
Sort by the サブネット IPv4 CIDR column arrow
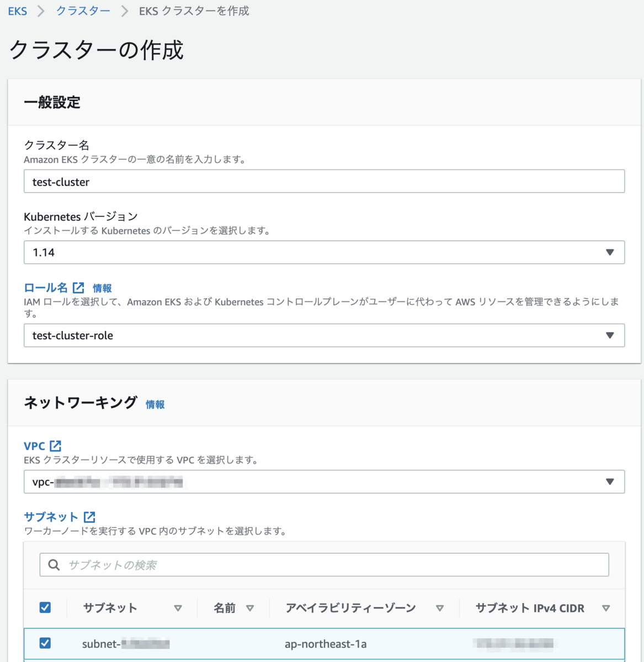click(606, 608)
